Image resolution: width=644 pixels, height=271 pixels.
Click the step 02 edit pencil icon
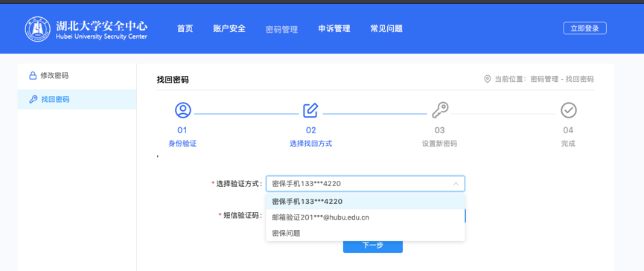coord(310,110)
